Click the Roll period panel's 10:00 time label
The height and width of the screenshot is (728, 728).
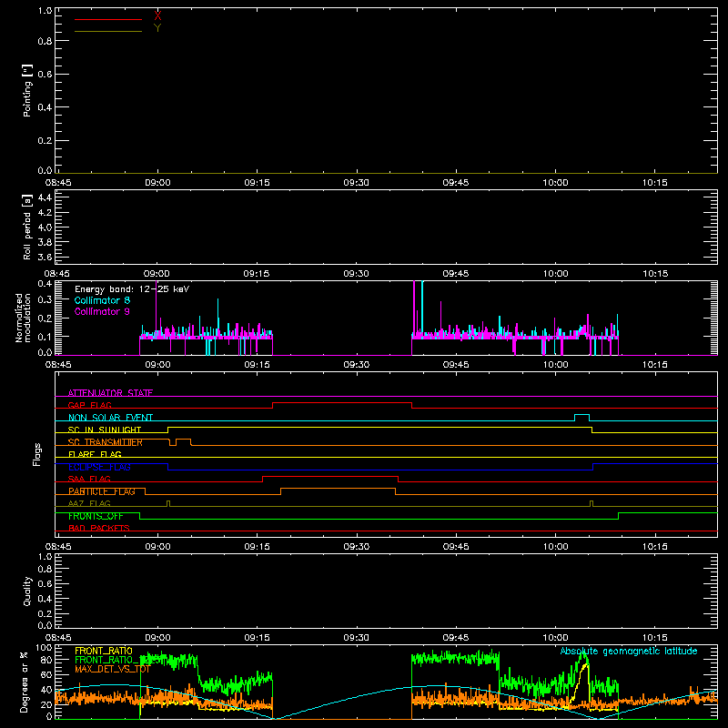[x=555, y=274]
